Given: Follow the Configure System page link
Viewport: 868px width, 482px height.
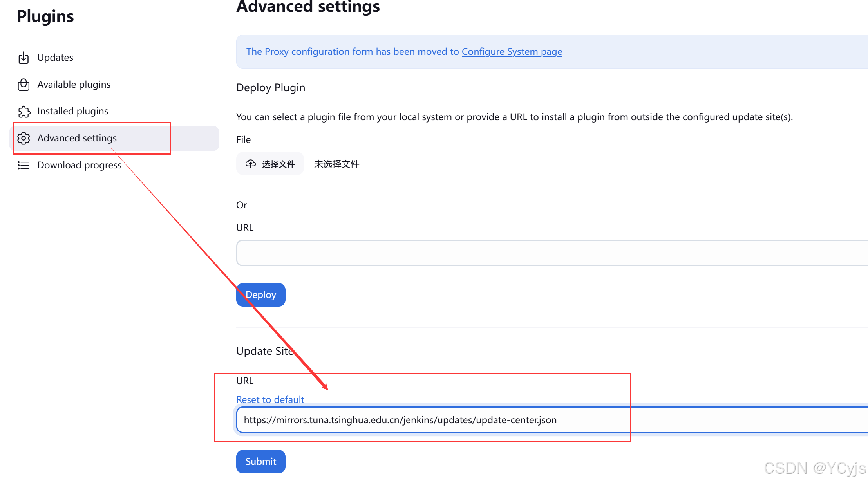Looking at the screenshot, I should 512,52.
